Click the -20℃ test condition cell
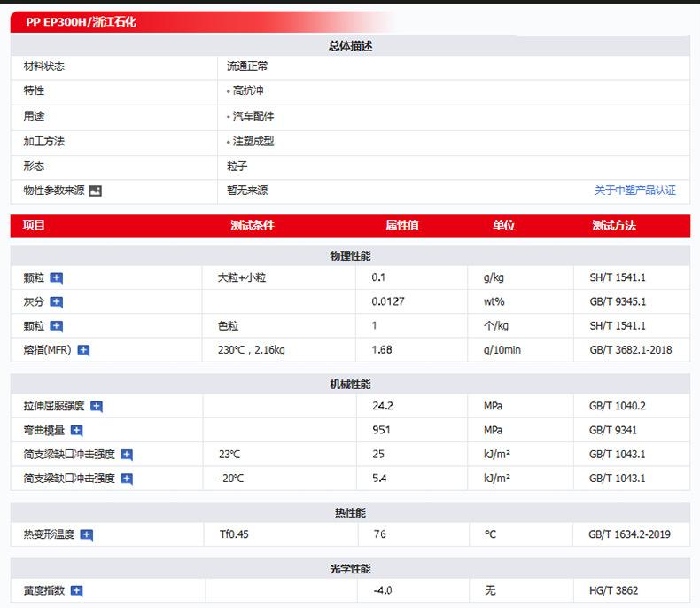 [x=231, y=478]
